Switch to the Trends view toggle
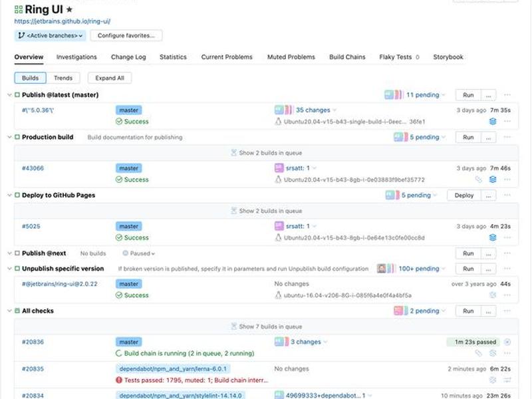This screenshot has height=399, width=532. coord(63,78)
